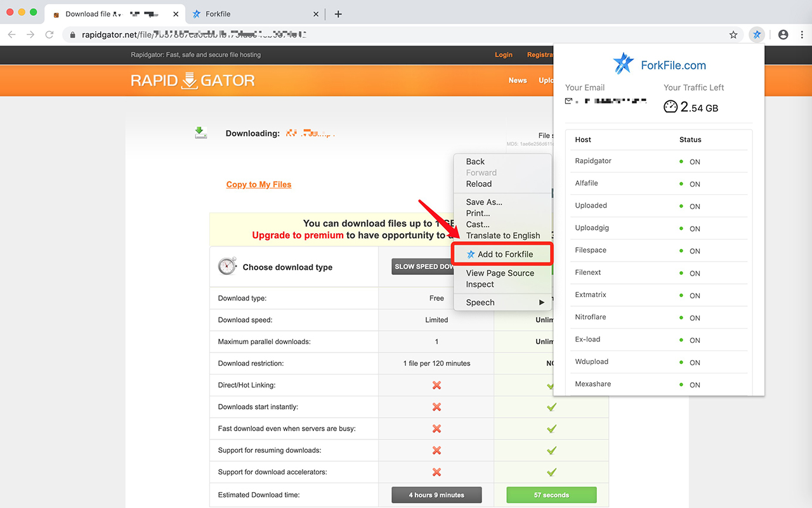Bookmark page with star icon
The width and height of the screenshot is (812, 508).
click(733, 35)
